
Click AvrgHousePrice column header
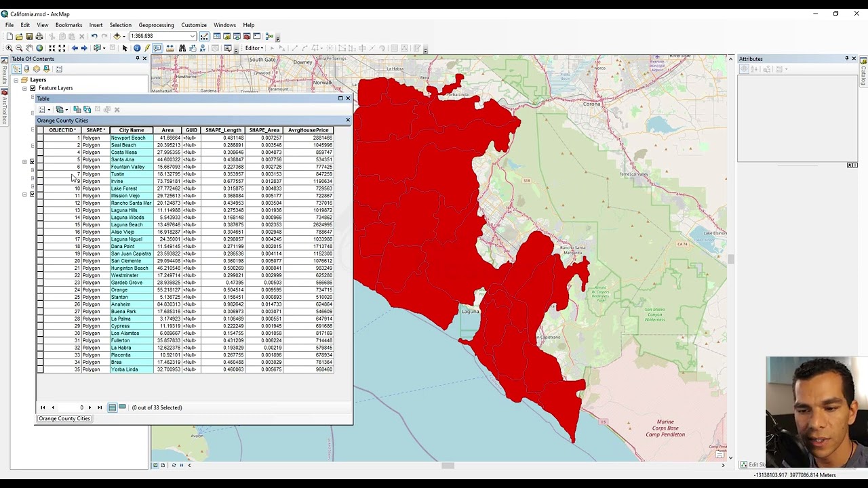[309, 130]
